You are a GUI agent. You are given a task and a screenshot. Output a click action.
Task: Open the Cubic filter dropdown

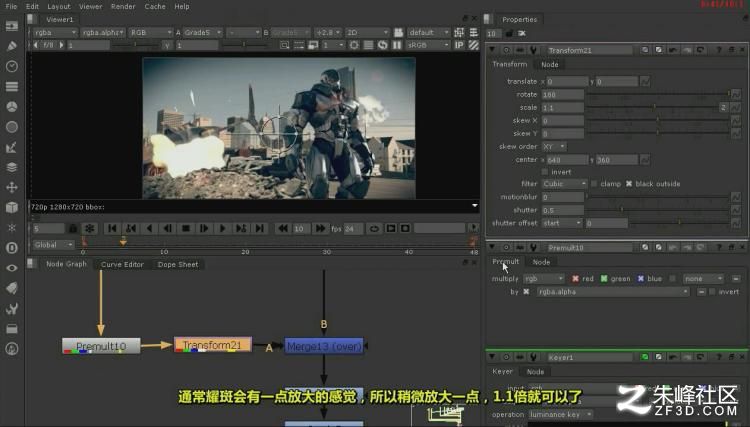(x=564, y=184)
